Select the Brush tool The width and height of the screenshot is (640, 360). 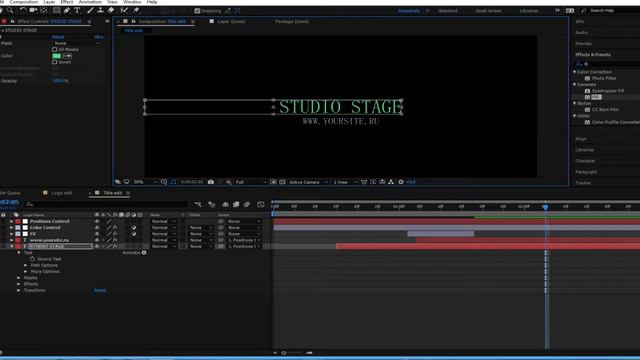point(90,10)
